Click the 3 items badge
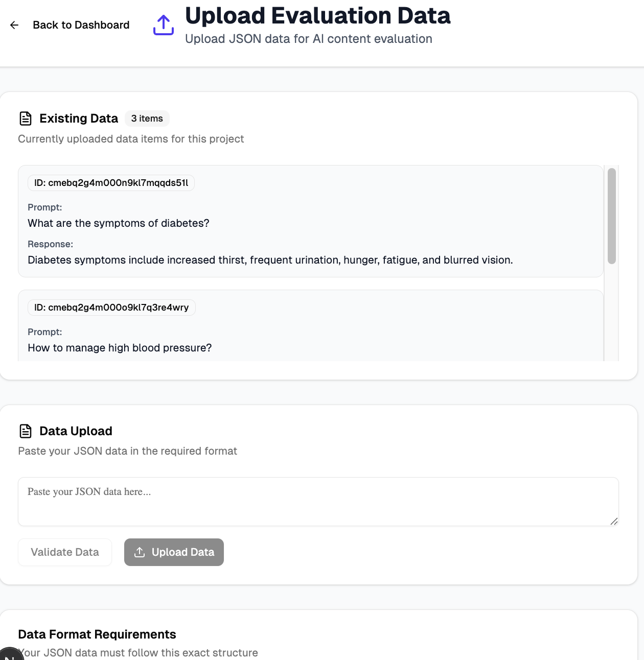 [147, 119]
